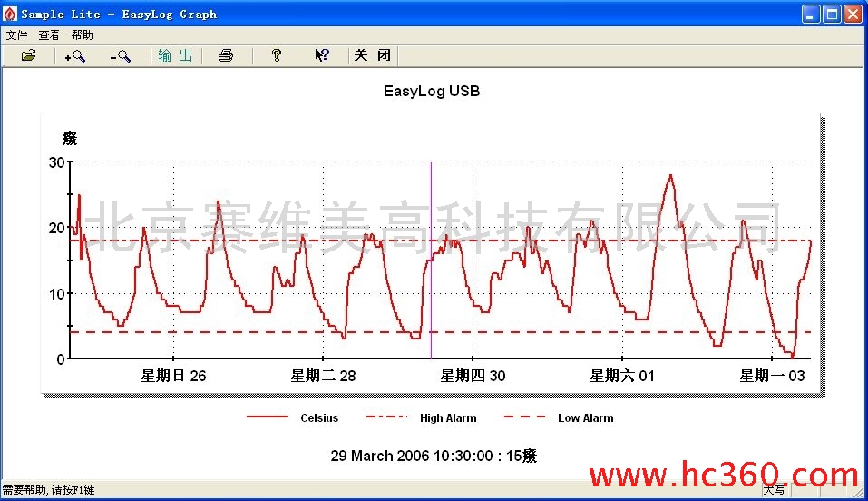The width and height of the screenshot is (868, 501).
Task: Click the EasyLog USB chart title
Action: 432,91
